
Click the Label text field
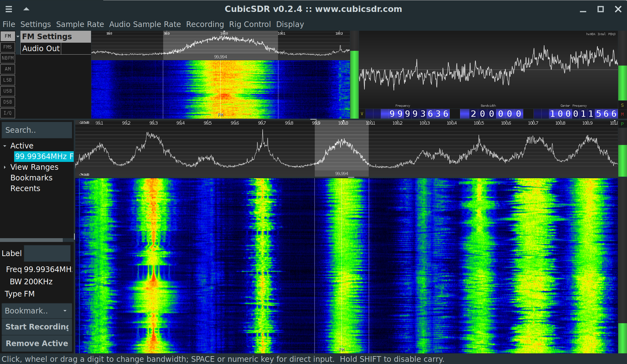(47, 253)
